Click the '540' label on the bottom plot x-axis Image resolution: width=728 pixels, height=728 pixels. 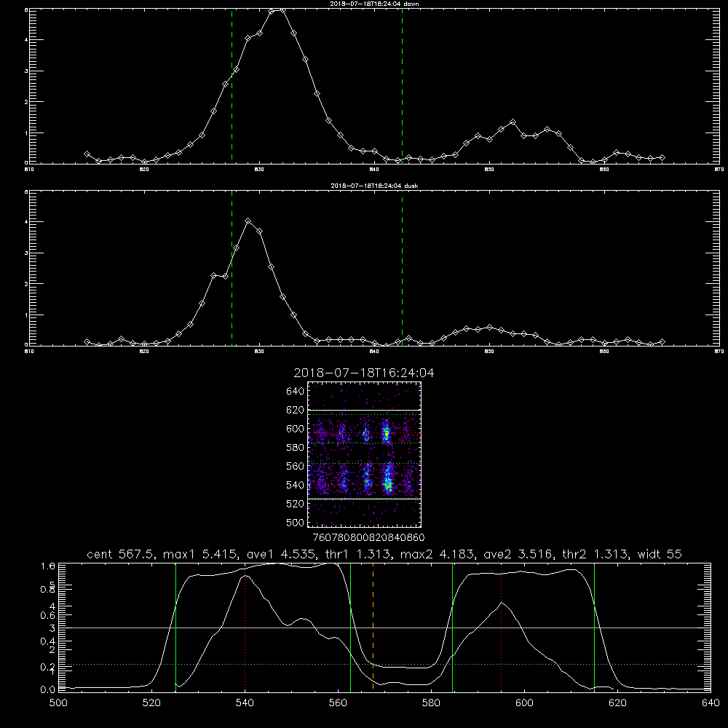[x=245, y=703]
